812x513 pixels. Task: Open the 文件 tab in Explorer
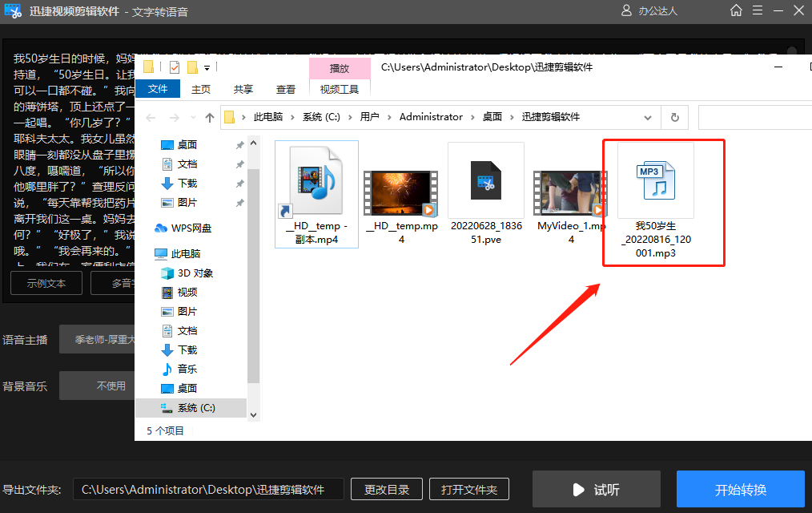[x=158, y=89]
